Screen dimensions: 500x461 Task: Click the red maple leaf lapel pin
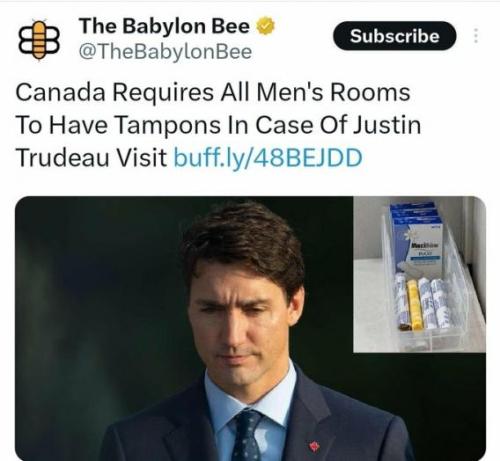[314, 445]
